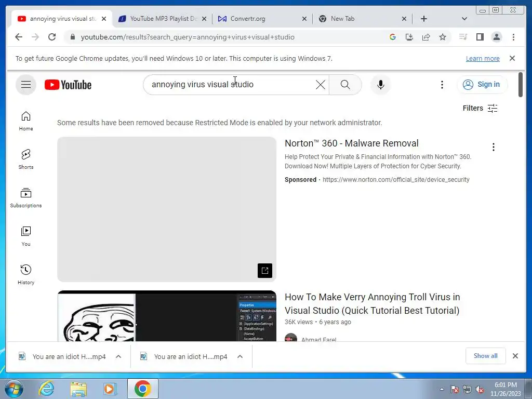Open norton.com sponsored URL link
Image resolution: width=532 pixels, height=399 pixels.
click(x=396, y=179)
